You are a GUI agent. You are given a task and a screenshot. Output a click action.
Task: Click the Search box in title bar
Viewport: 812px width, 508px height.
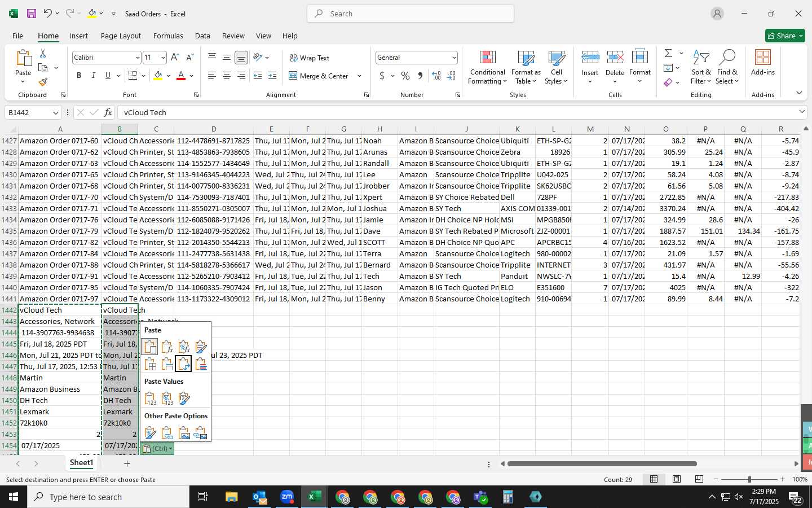tap(411, 14)
